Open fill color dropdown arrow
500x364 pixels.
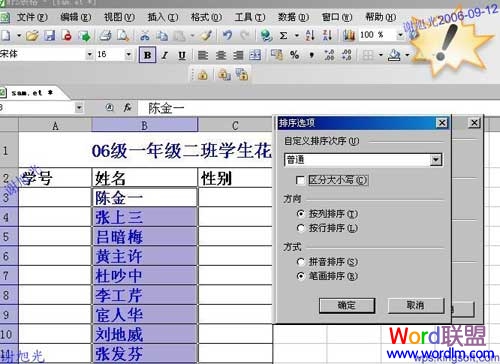click(x=407, y=55)
